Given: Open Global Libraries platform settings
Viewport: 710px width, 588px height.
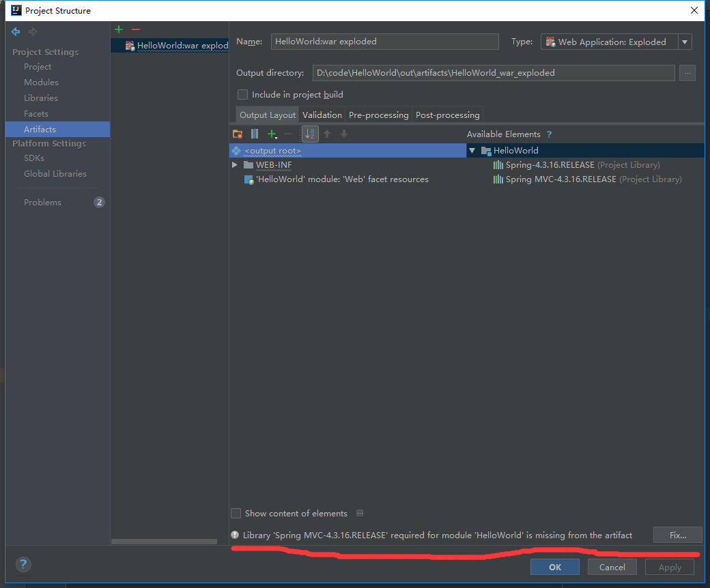Looking at the screenshot, I should [55, 174].
